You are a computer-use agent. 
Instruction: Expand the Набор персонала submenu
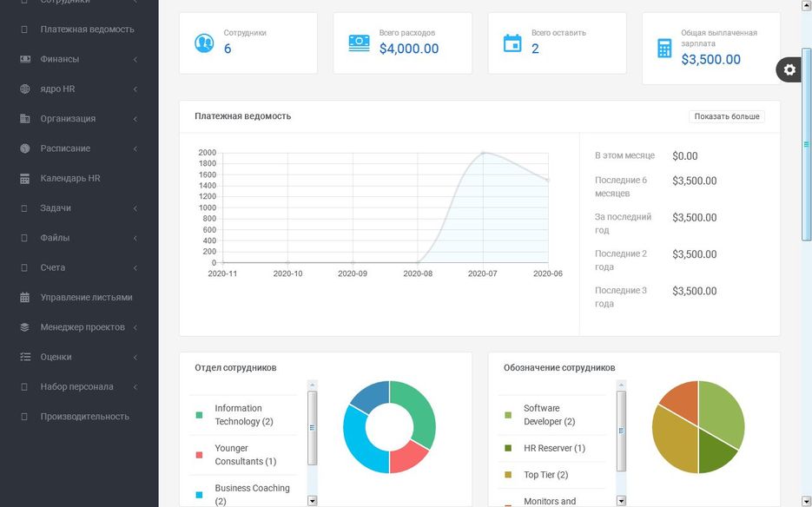tap(78, 386)
